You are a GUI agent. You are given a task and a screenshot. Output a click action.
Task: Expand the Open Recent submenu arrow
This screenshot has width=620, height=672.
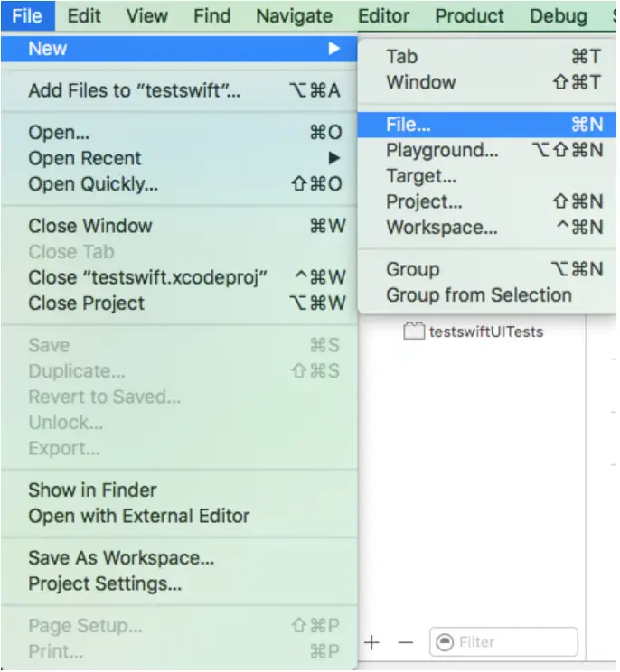tap(334, 158)
